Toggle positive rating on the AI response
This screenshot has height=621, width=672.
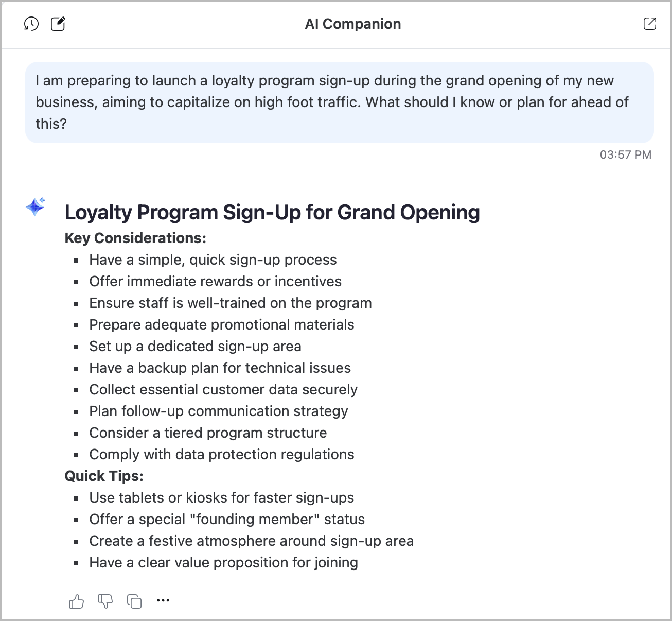[76, 600]
